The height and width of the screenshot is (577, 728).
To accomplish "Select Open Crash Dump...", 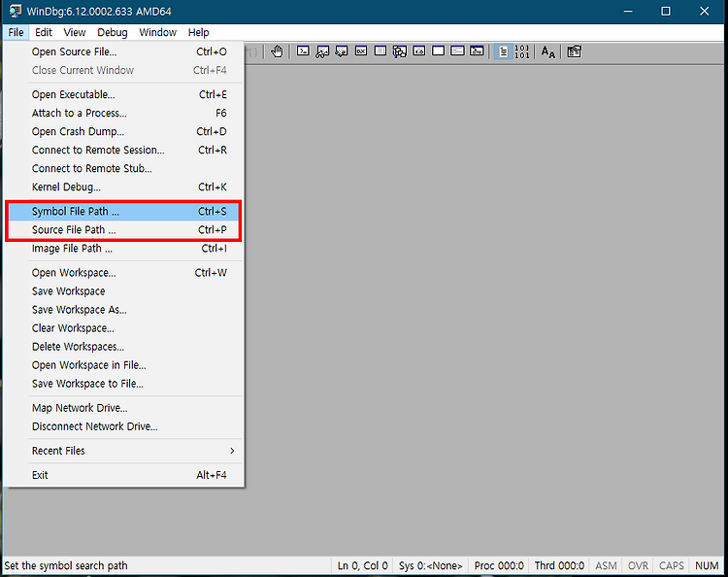I will point(124,131).
